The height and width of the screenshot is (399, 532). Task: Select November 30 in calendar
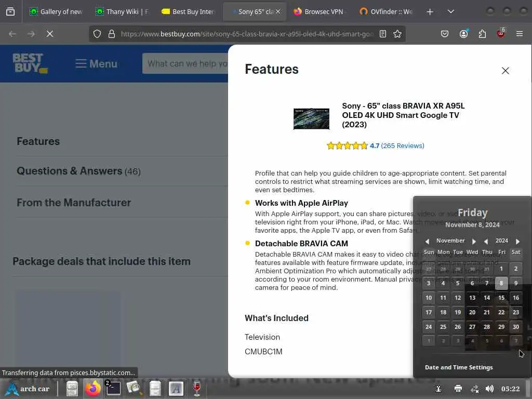516,327
